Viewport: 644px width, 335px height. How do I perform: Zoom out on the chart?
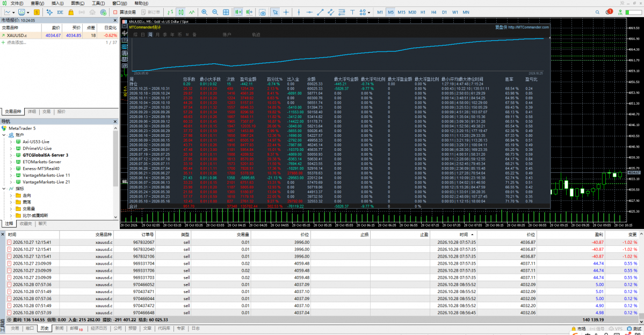(x=215, y=12)
